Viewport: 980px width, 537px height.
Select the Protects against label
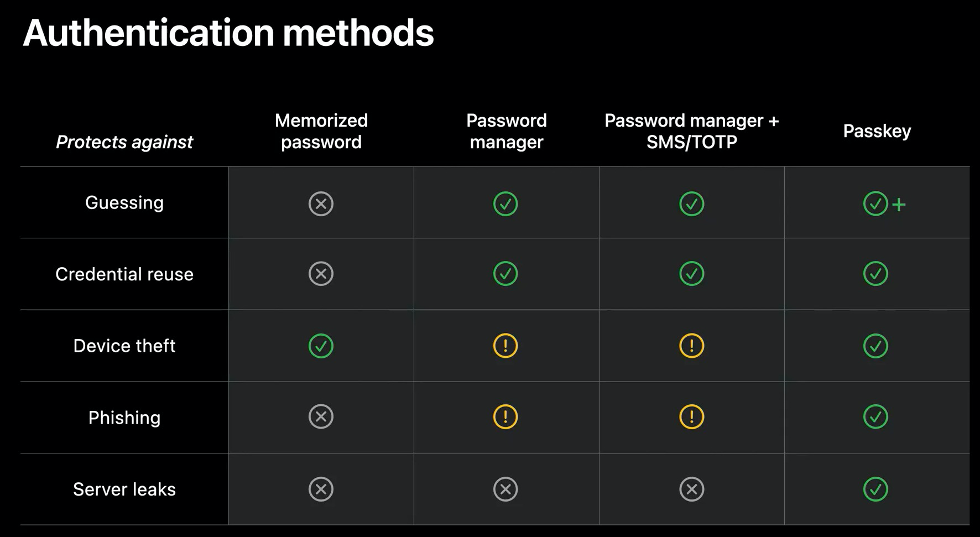(x=124, y=142)
